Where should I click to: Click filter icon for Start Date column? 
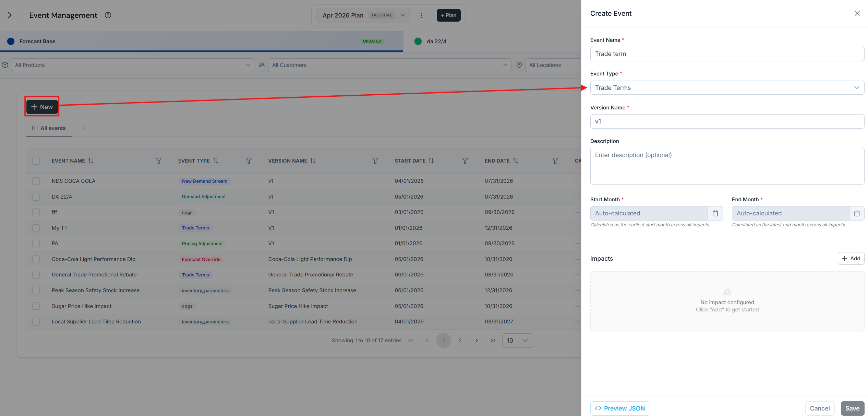(465, 161)
